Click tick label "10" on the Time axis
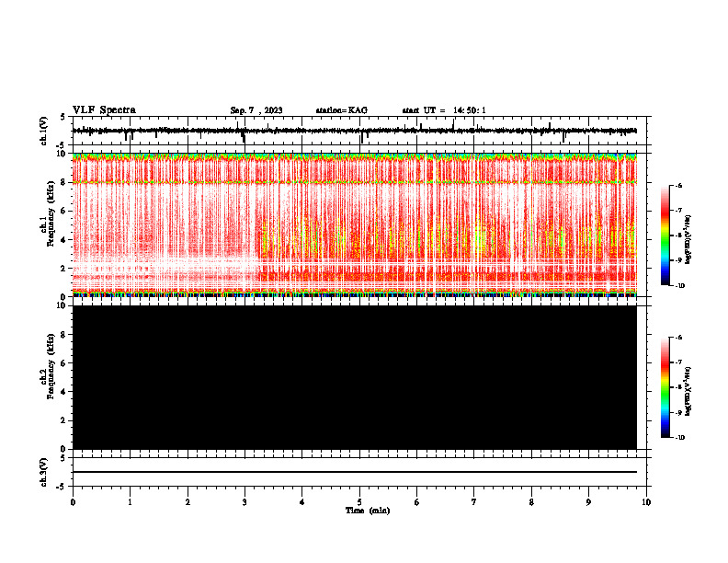 click(x=646, y=502)
